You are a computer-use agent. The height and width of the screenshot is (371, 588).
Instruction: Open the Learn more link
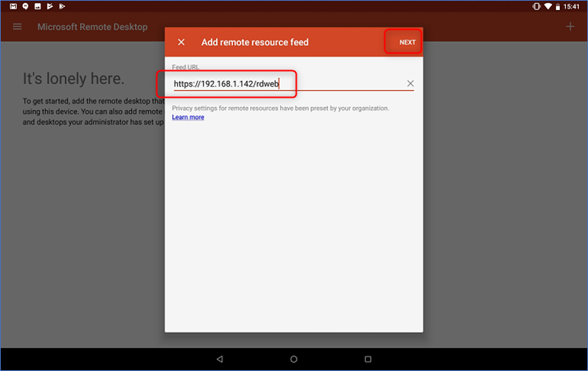click(188, 117)
